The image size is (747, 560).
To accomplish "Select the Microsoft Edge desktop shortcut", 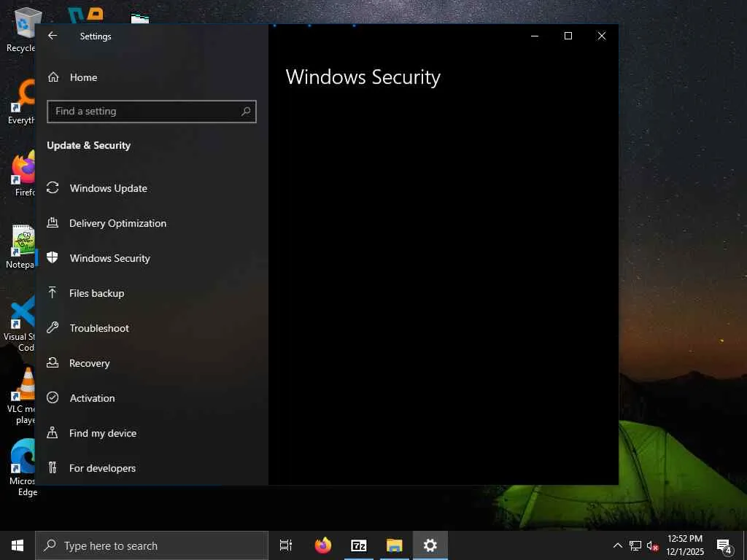I will (x=21, y=468).
